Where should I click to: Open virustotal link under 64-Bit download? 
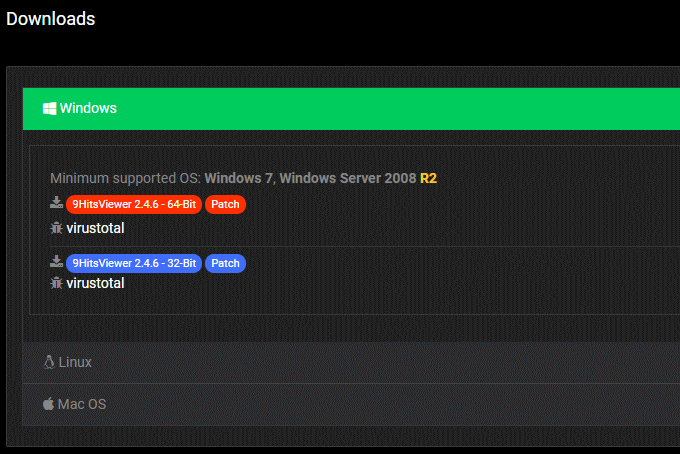click(95, 228)
